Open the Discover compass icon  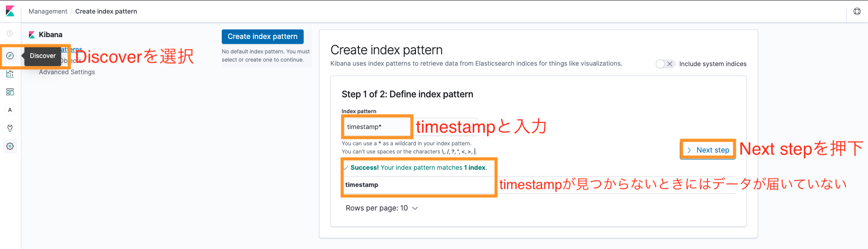pos(10,56)
